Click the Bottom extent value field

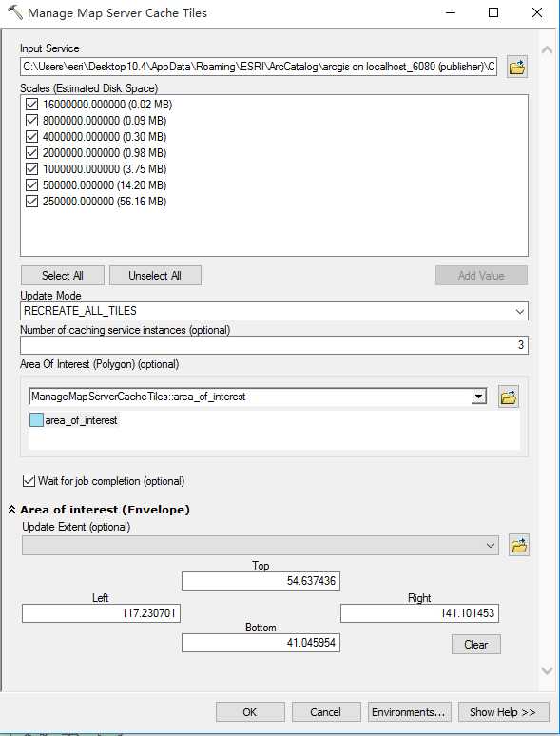tap(261, 643)
